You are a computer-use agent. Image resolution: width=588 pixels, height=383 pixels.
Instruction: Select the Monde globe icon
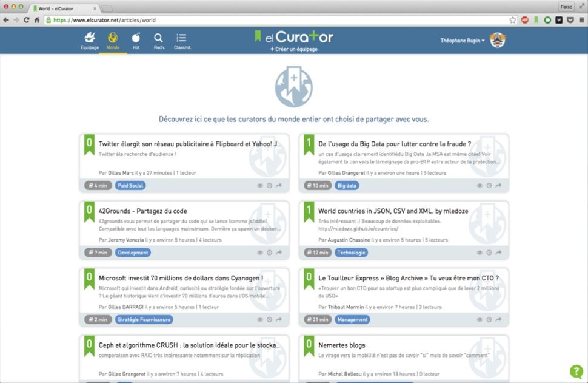[113, 41]
